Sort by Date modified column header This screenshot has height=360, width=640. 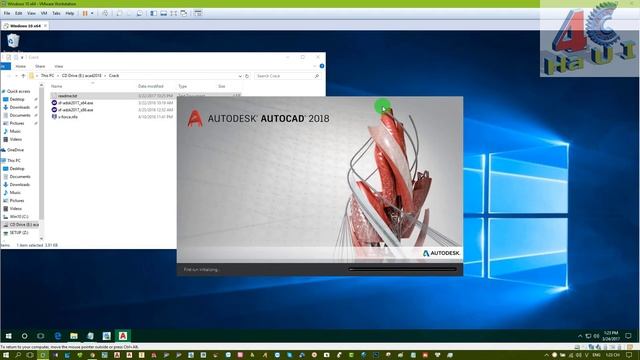pyautogui.click(x=151, y=87)
